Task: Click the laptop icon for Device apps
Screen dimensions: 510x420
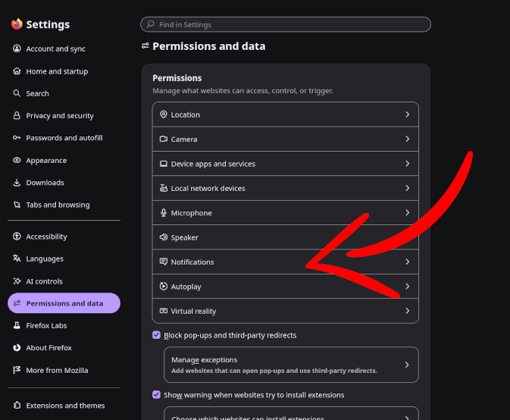Action: [x=164, y=164]
